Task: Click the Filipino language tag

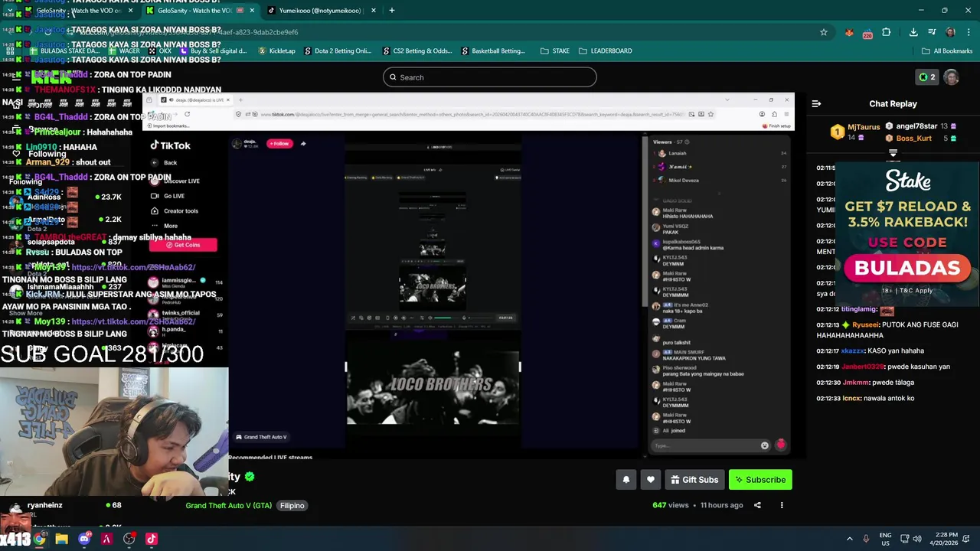Action: pyautogui.click(x=292, y=506)
